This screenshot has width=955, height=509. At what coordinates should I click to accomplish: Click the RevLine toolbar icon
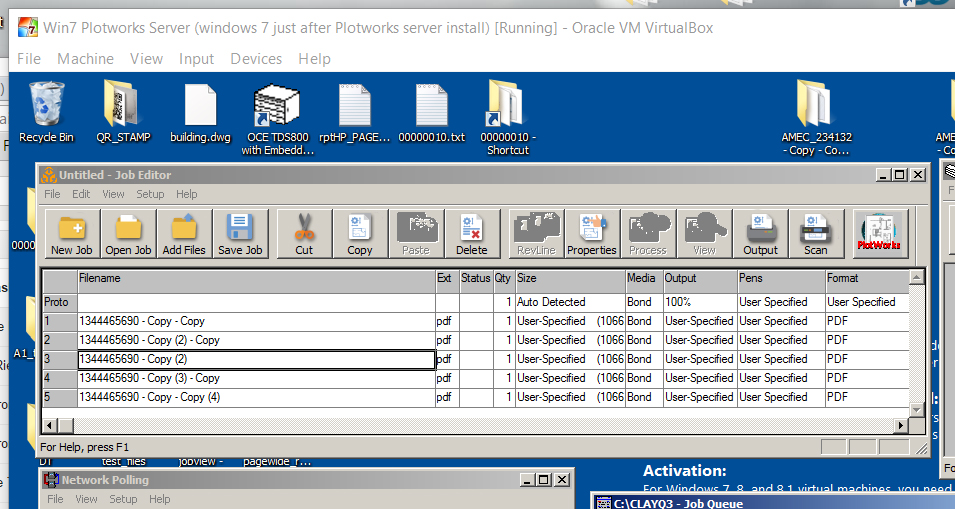click(x=537, y=234)
